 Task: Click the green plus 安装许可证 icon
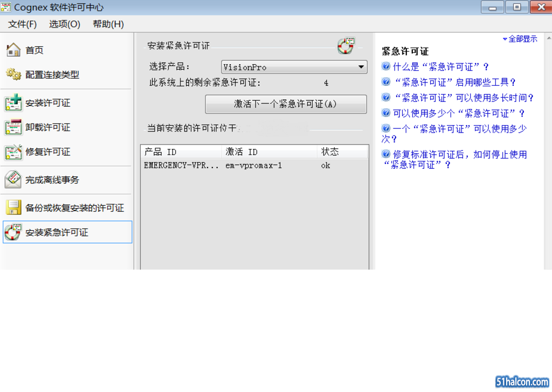tap(13, 102)
